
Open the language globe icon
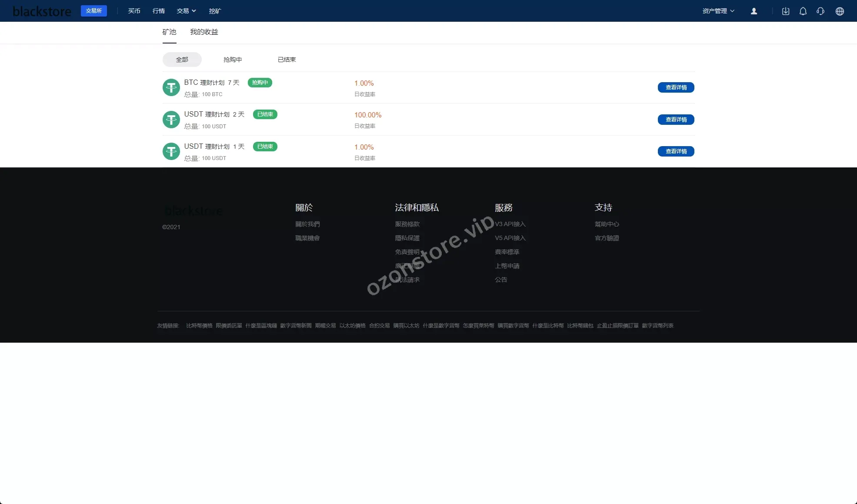[840, 11]
